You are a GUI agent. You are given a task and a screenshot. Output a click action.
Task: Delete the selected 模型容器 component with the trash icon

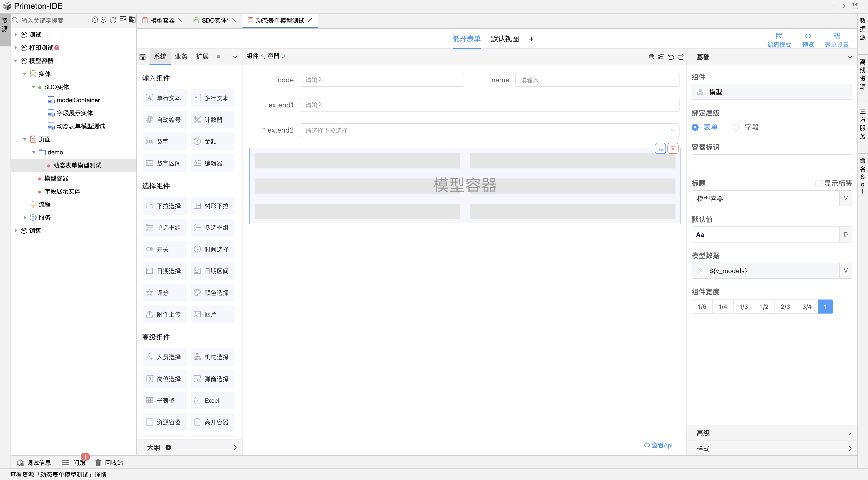(x=673, y=148)
